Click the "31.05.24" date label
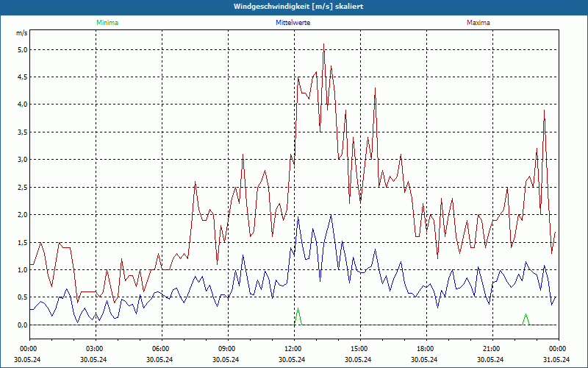 pyautogui.click(x=557, y=359)
